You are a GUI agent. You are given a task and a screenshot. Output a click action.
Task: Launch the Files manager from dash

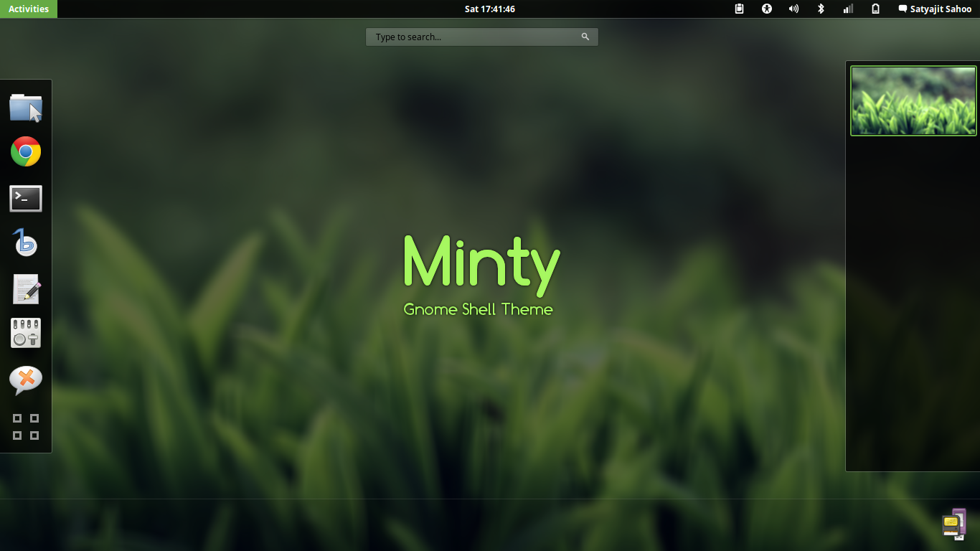(x=26, y=108)
